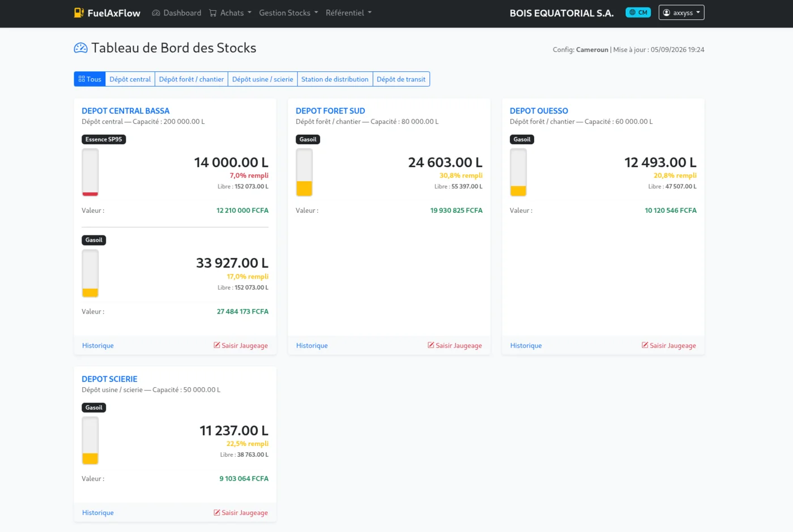Screen dimensions: 793x532
Task: Click the grid icon in the Tous filter
Action: (82, 79)
